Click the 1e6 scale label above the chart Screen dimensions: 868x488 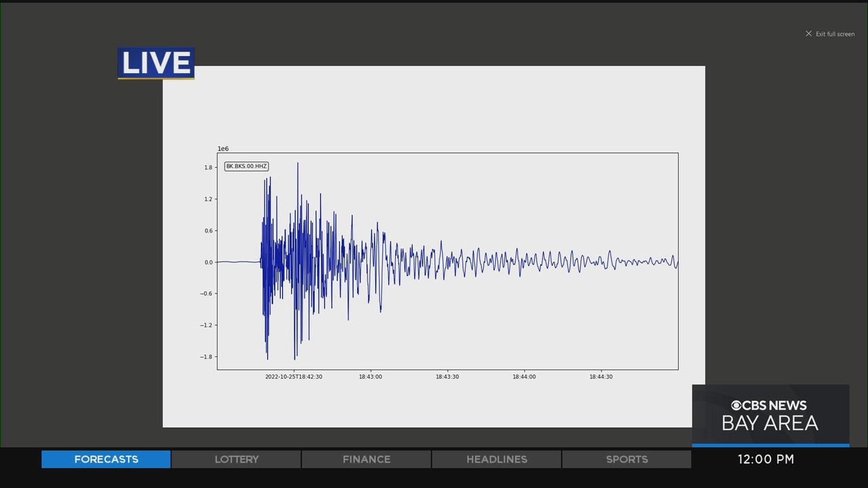click(x=222, y=148)
